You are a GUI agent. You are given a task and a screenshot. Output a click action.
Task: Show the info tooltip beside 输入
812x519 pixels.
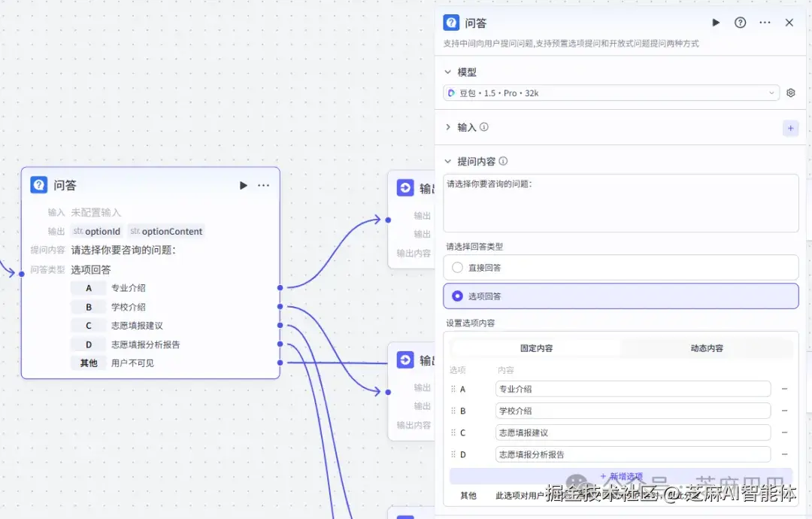[x=483, y=127]
